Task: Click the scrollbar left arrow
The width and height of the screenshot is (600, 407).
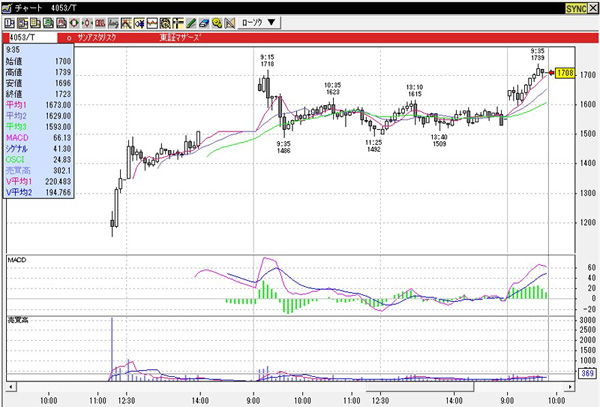Action: (8, 385)
